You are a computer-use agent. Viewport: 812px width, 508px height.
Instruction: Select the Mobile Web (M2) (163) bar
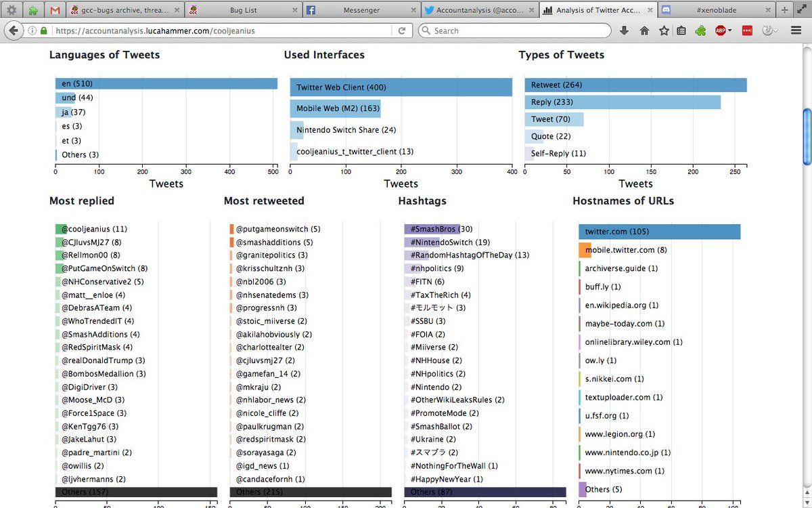tap(336, 108)
